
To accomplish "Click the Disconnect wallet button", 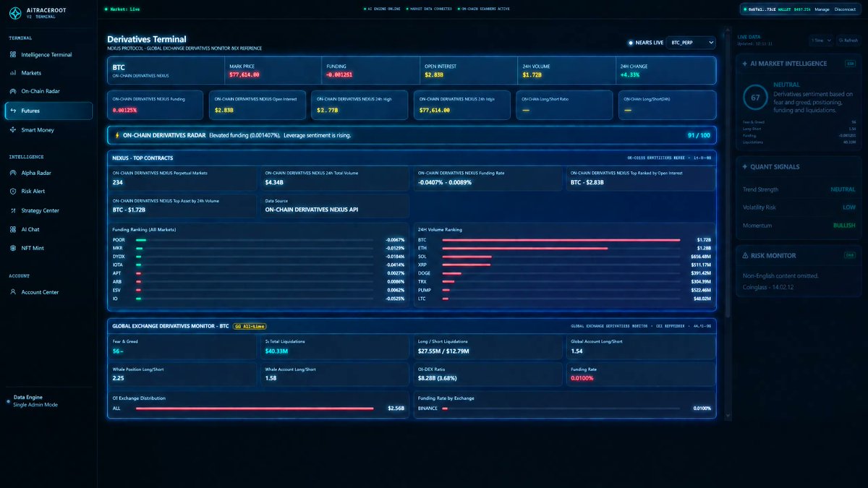I will pyautogui.click(x=845, y=9).
